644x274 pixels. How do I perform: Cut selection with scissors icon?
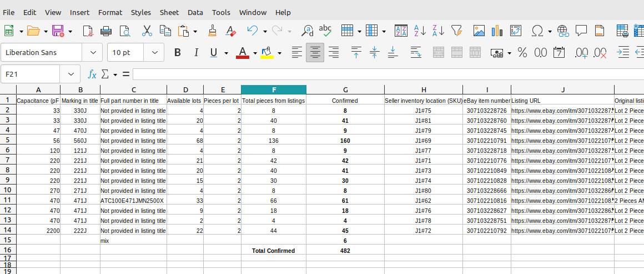point(147,31)
